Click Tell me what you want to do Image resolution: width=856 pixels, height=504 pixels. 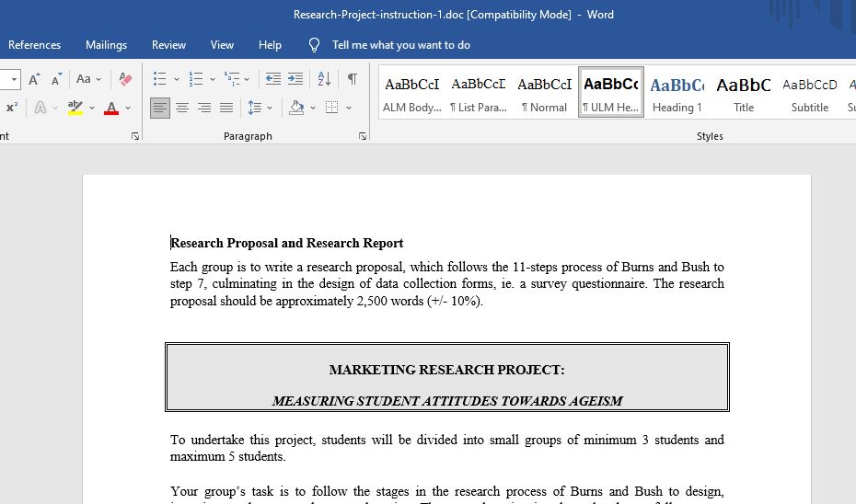401,45
